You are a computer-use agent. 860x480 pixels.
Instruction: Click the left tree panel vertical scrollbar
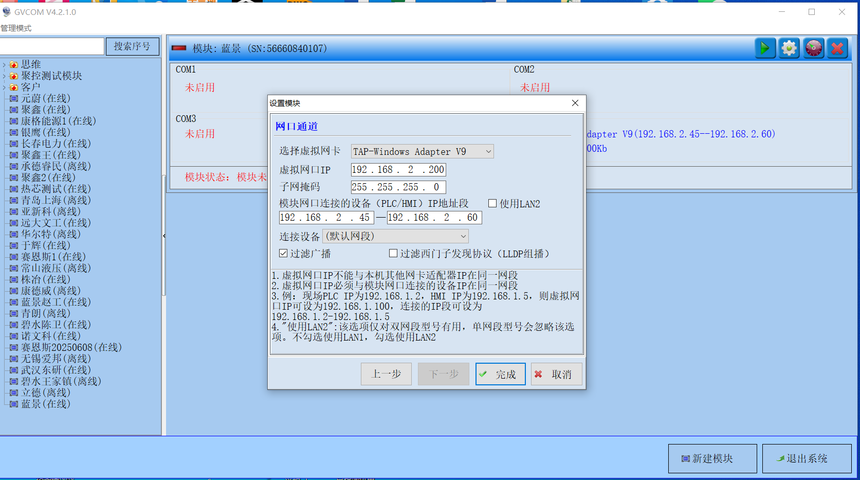pyautogui.click(x=163, y=236)
